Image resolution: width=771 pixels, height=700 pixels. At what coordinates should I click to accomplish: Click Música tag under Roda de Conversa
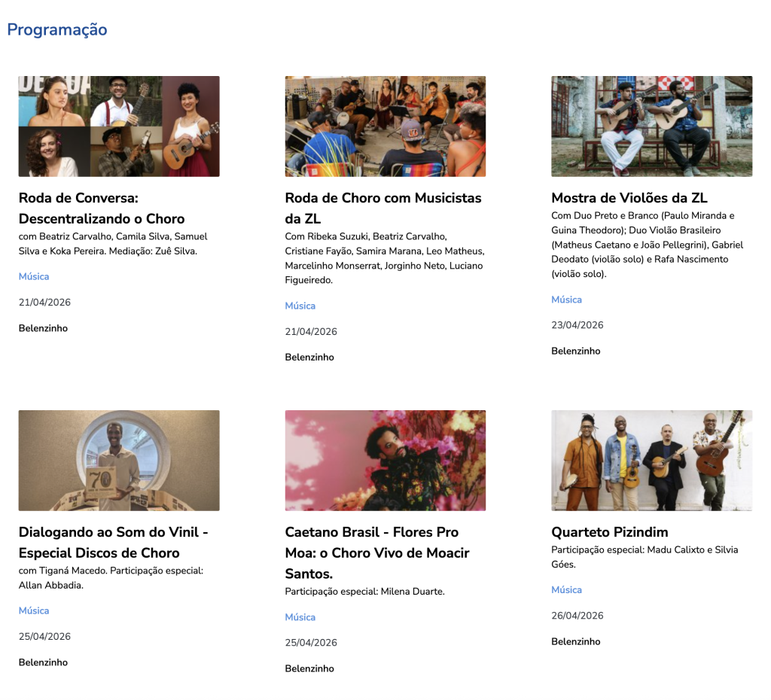pyautogui.click(x=34, y=277)
